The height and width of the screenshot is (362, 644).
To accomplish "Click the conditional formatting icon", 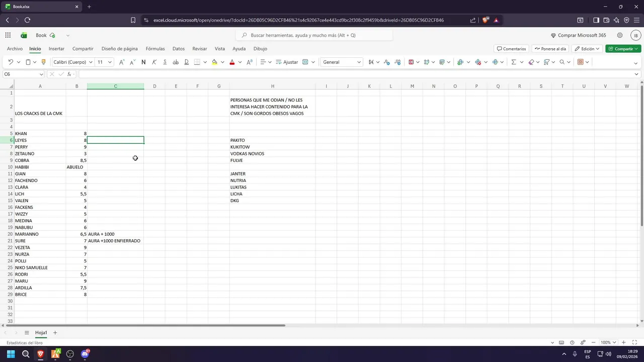I will coord(411,62).
